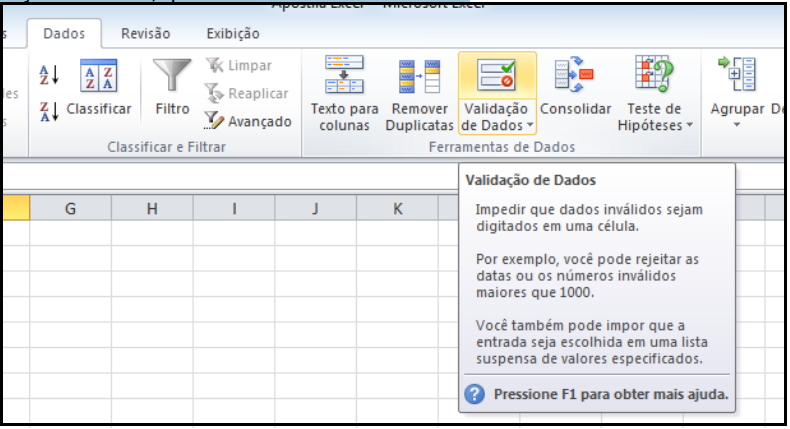Open the Agrupar dropdown menu

tap(737, 126)
